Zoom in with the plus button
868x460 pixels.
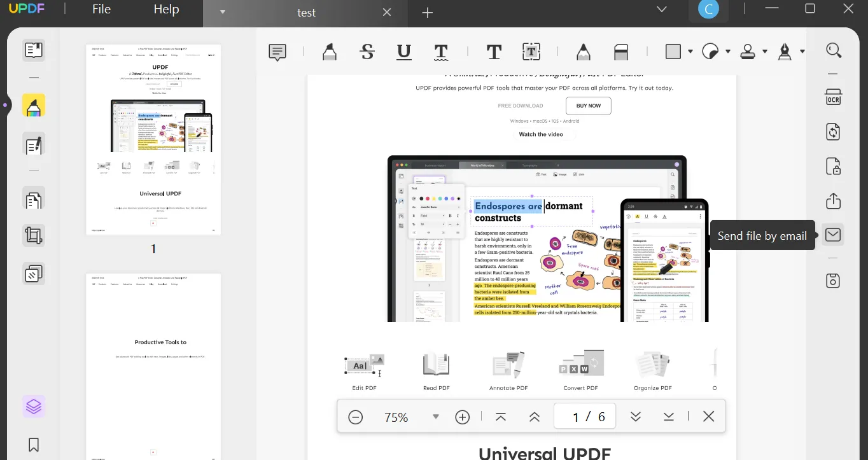[463, 417]
